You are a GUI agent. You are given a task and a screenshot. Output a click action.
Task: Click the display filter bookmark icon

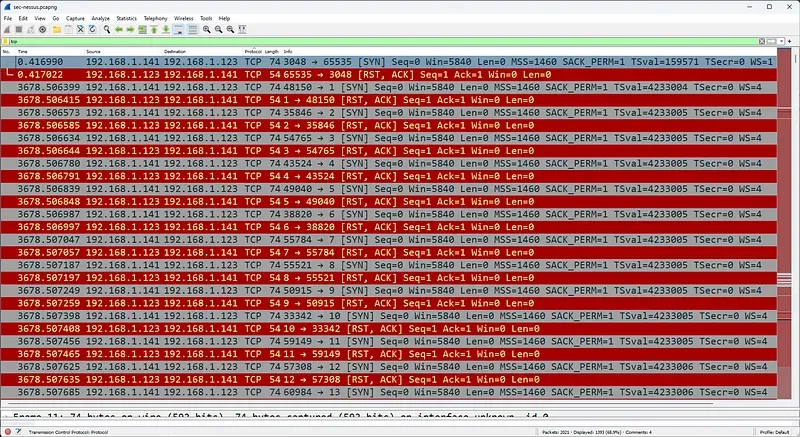click(6, 41)
